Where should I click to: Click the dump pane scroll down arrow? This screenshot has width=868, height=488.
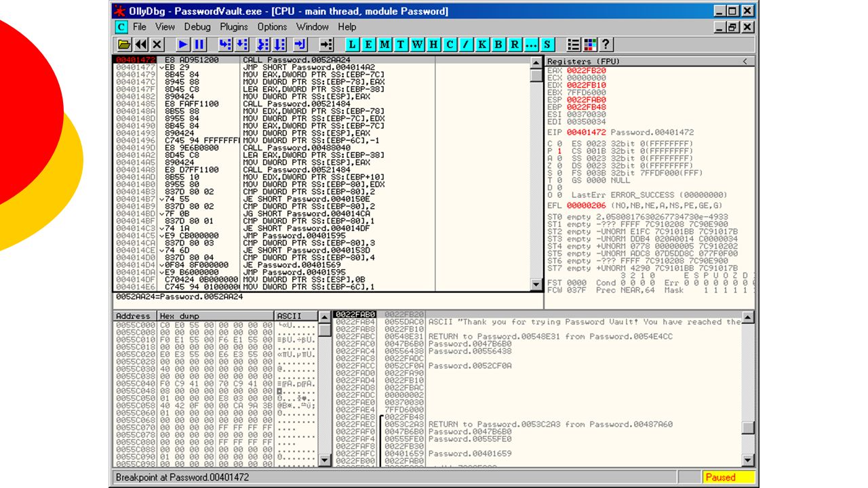(325, 460)
